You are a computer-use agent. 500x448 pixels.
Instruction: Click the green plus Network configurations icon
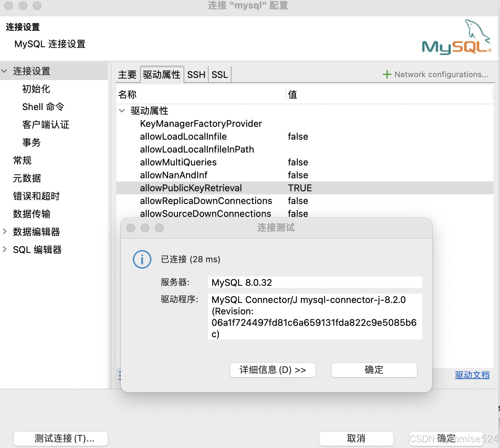click(387, 74)
